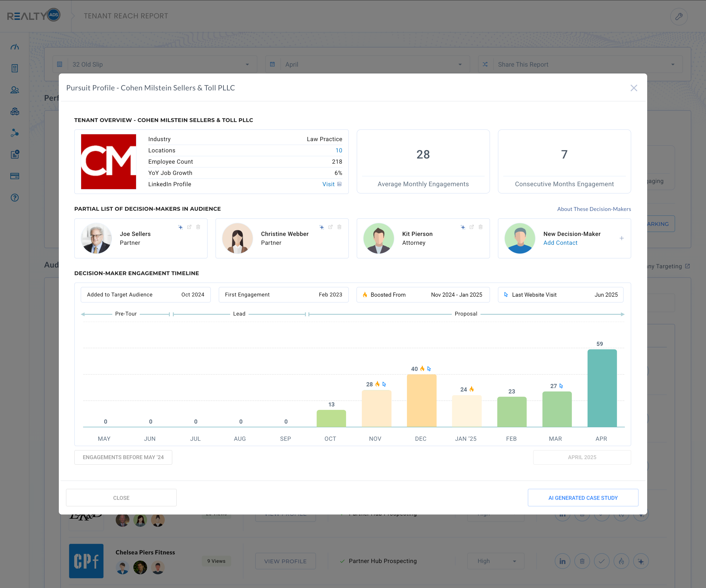Open the AI GENERATED CASE STUDY
The height and width of the screenshot is (588, 706).
click(583, 498)
